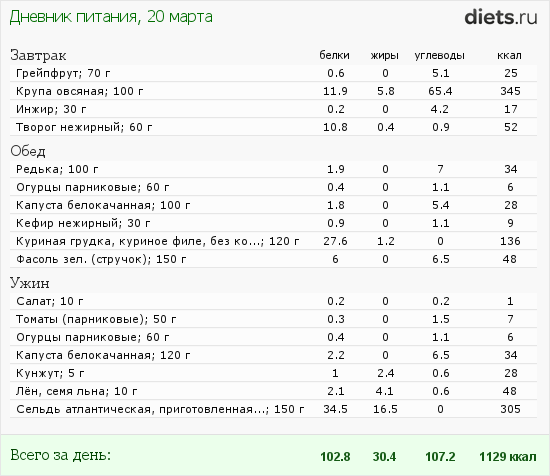Click the 16.5 fat value for Сельдь
The width and height of the screenshot is (550, 476).
(x=385, y=409)
